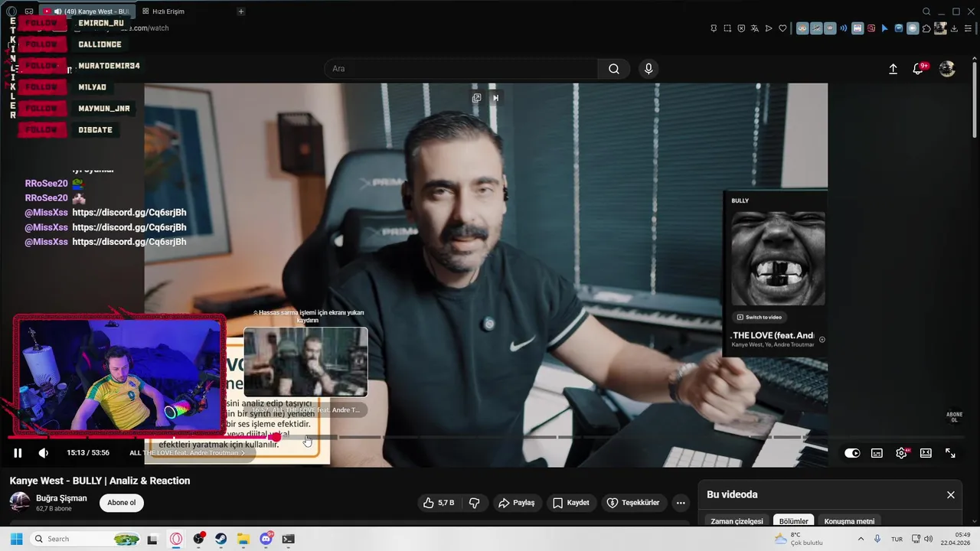Open the search tabs magnifier icon

click(926, 11)
